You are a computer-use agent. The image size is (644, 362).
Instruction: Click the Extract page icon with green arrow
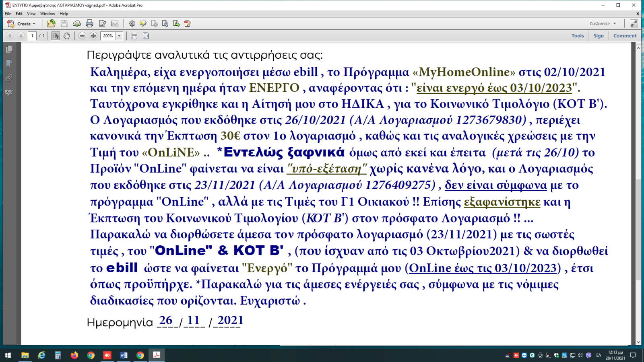(x=176, y=24)
